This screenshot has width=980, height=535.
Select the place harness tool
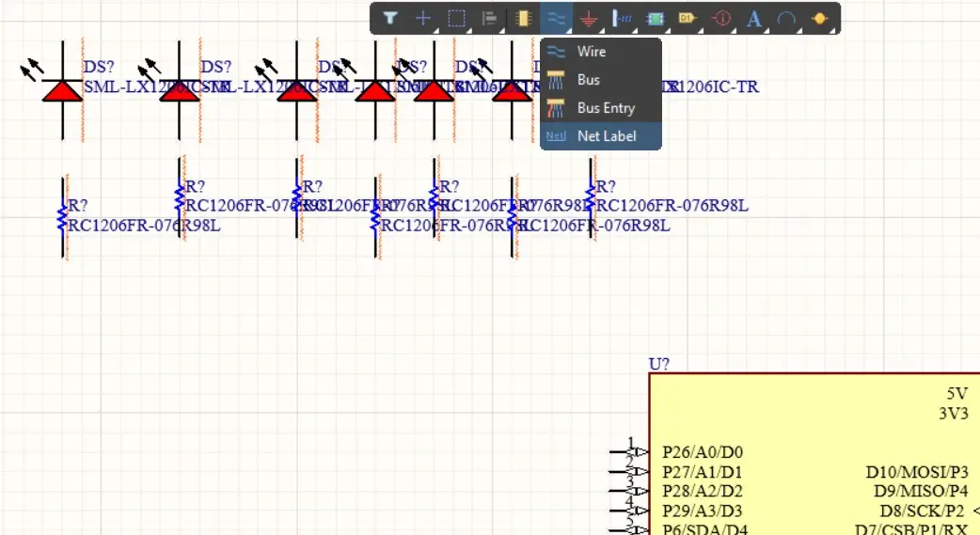coord(622,18)
